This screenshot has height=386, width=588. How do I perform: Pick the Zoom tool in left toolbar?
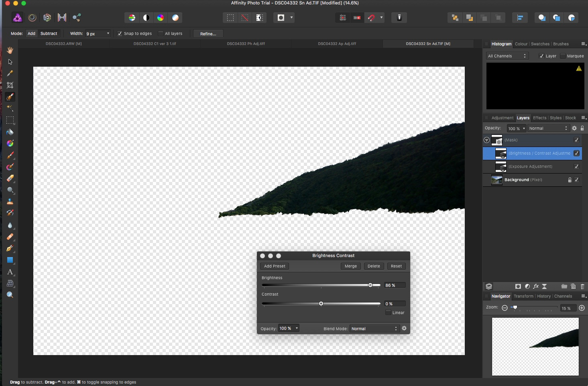(10, 295)
